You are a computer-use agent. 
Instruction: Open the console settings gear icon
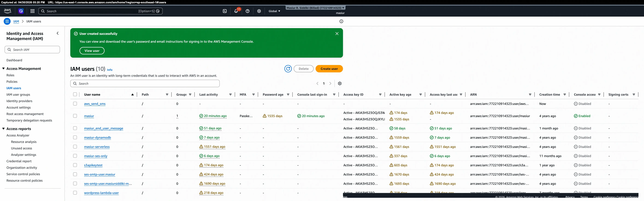click(259, 11)
